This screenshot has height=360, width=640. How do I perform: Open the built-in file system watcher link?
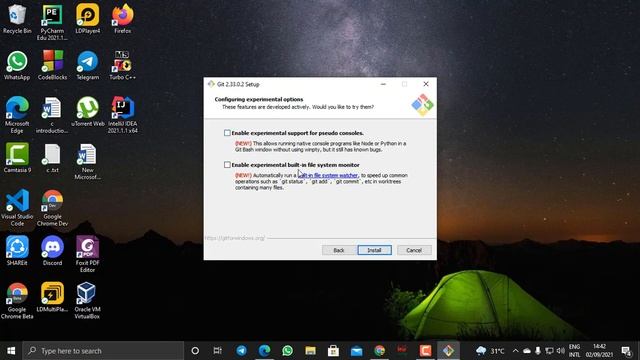(328, 175)
